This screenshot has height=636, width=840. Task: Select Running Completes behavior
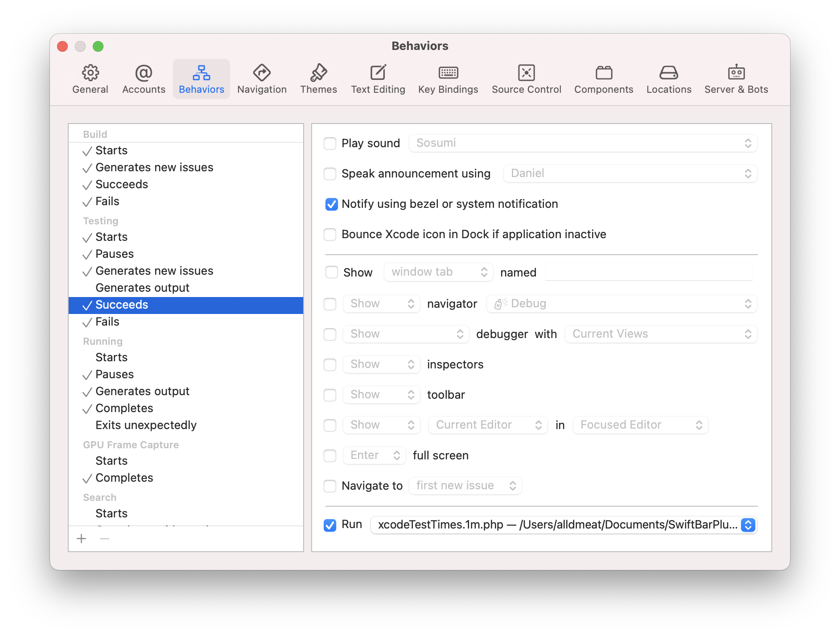pyautogui.click(x=186, y=409)
